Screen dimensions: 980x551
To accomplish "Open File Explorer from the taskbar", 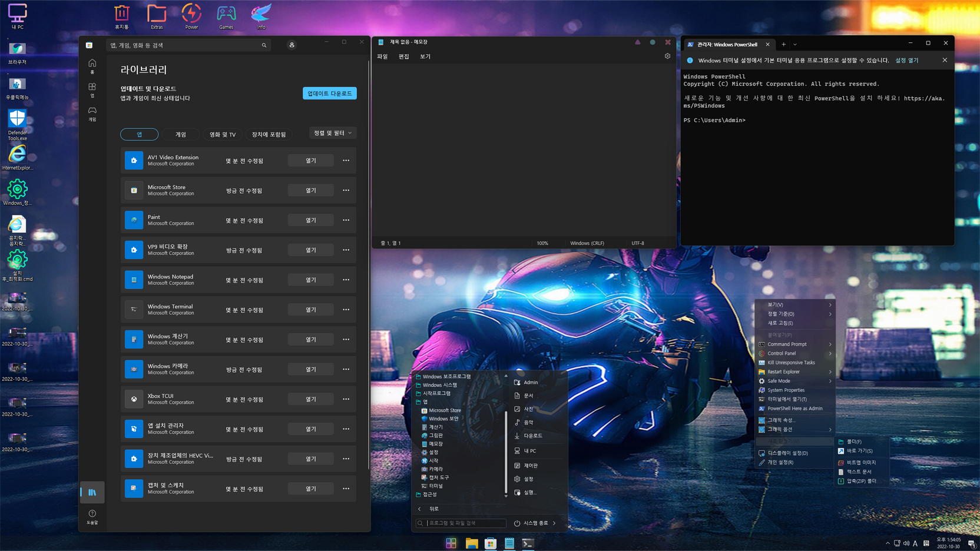I will (471, 543).
